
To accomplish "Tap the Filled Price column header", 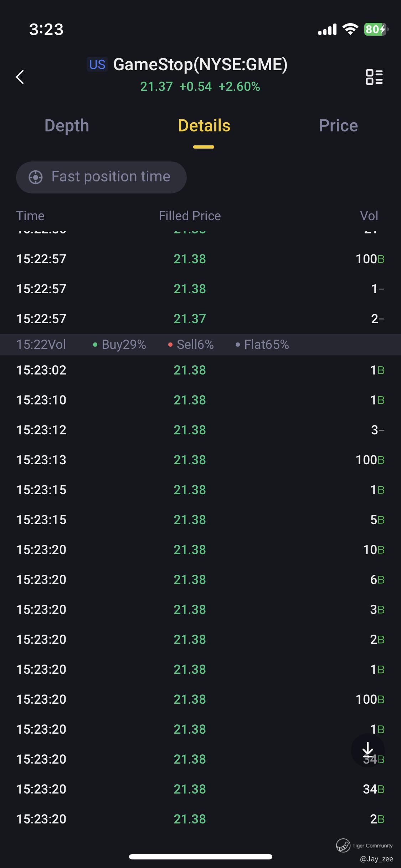I will pos(190,216).
